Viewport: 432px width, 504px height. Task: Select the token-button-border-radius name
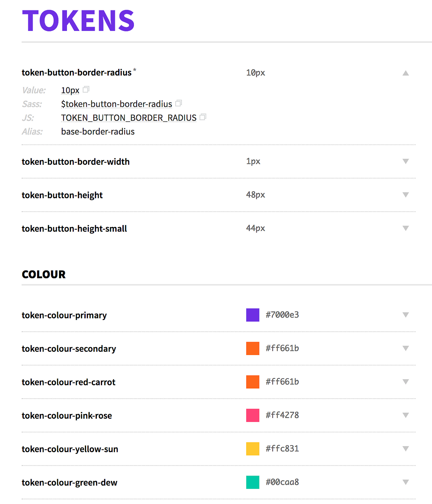76,72
